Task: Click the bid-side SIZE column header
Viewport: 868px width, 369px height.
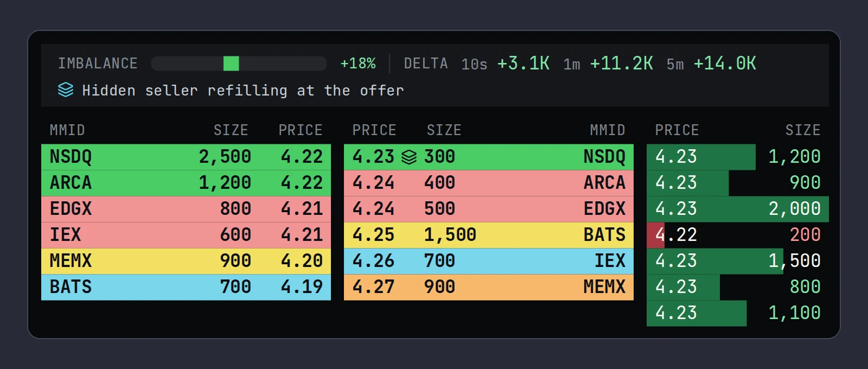Action: (231, 130)
